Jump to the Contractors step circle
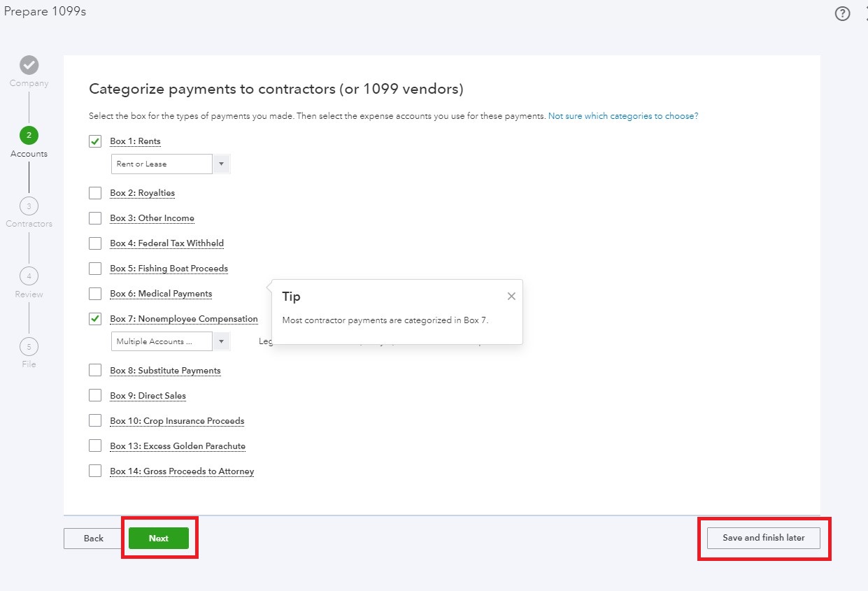 pyautogui.click(x=29, y=206)
